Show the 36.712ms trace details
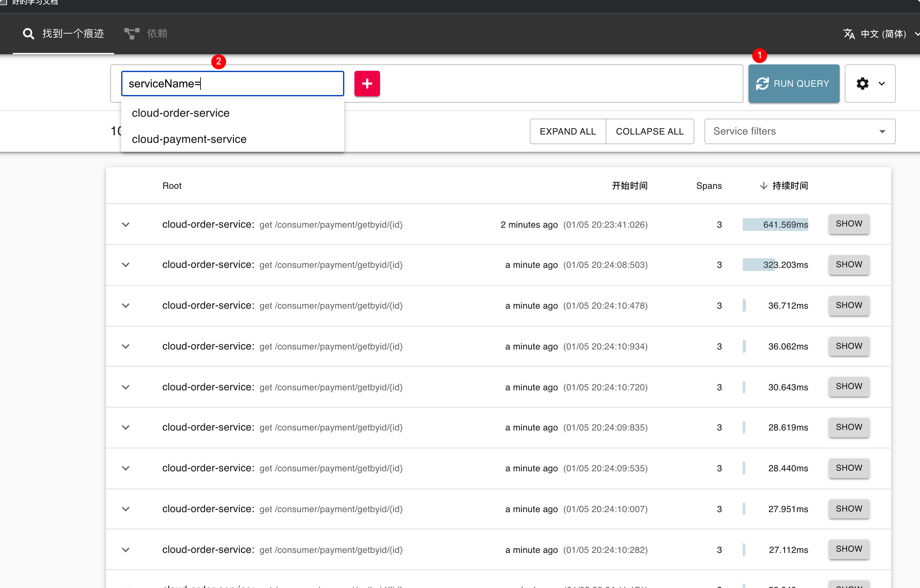This screenshot has height=588, width=920. click(849, 305)
